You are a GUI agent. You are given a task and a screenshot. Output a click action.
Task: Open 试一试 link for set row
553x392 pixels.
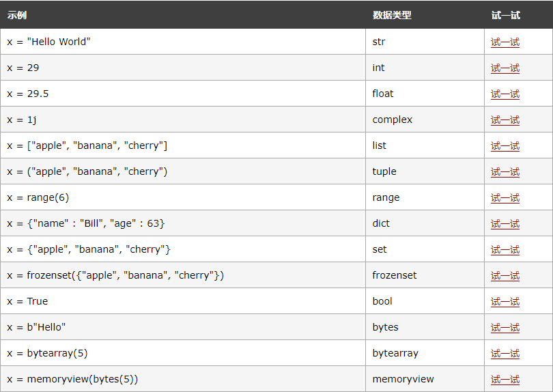point(505,249)
